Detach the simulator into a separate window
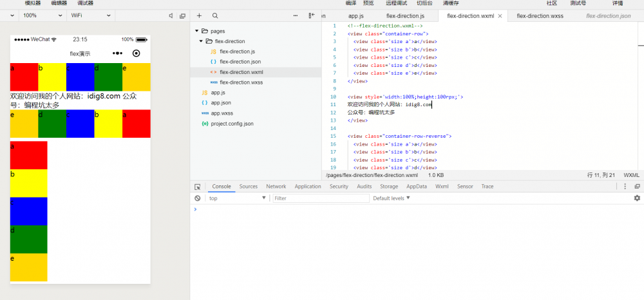 pos(182,15)
